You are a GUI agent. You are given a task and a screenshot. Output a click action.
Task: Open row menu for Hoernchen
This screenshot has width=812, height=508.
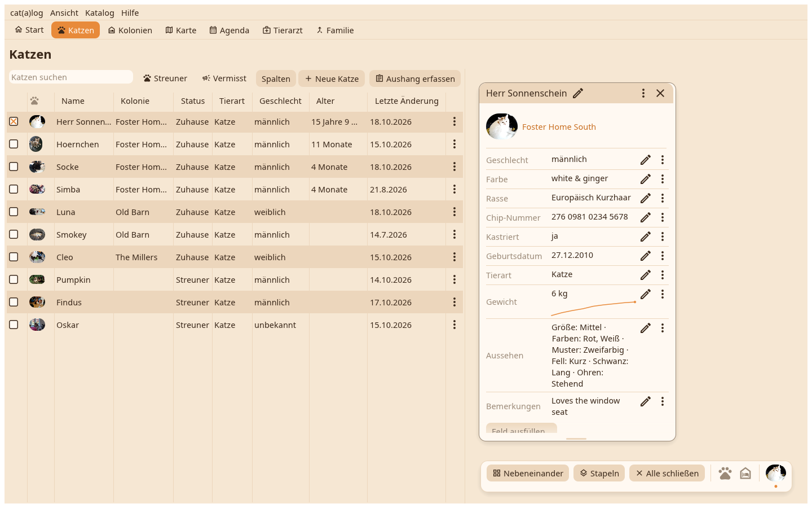(454, 144)
